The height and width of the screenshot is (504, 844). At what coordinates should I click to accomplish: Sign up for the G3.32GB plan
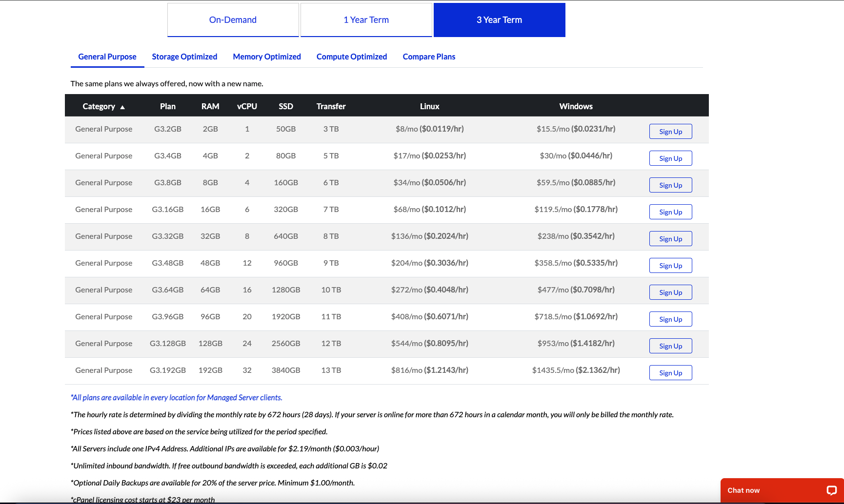(670, 238)
